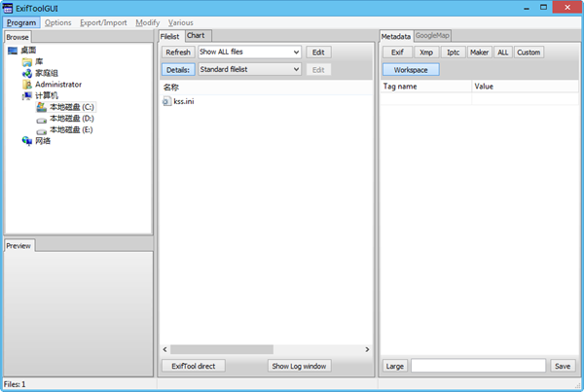Show Custom metadata view
The image size is (584, 392).
529,53
